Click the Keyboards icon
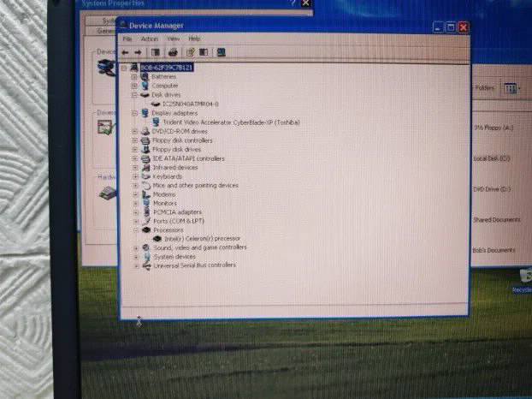The height and width of the screenshot is (399, 532). tap(146, 176)
